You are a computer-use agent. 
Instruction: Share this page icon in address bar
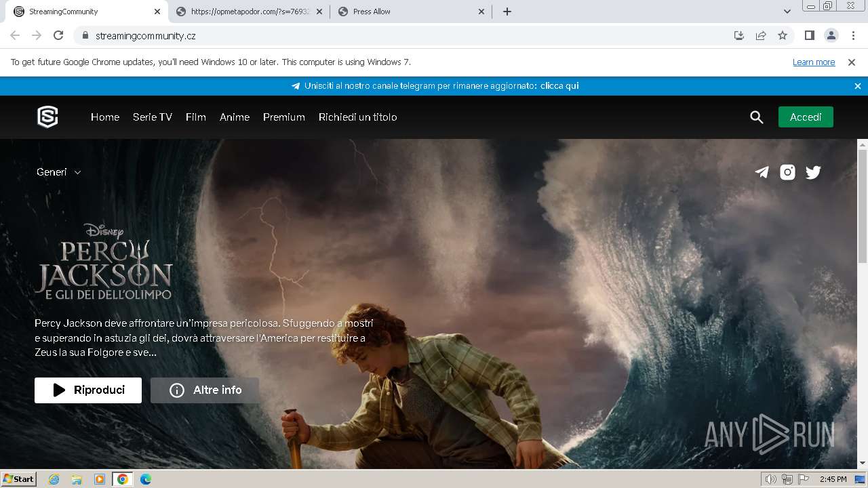[761, 35]
